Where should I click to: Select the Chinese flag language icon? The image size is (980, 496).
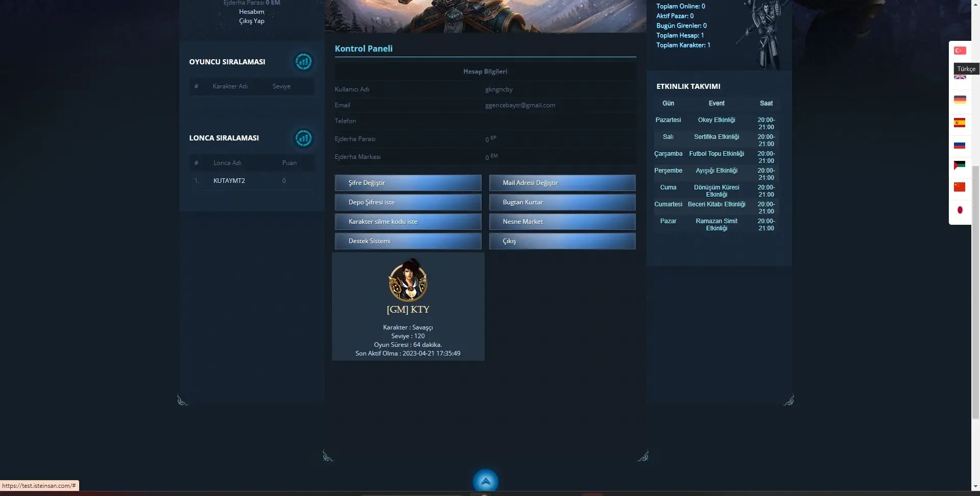tap(960, 187)
